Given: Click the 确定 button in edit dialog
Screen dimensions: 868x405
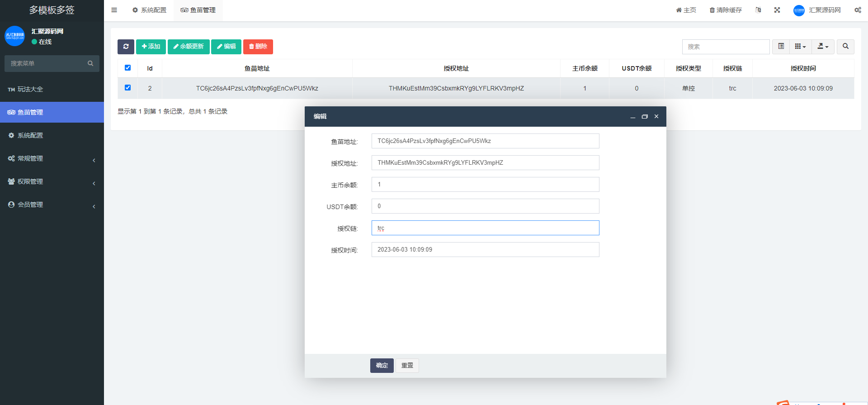Looking at the screenshot, I should [x=382, y=366].
